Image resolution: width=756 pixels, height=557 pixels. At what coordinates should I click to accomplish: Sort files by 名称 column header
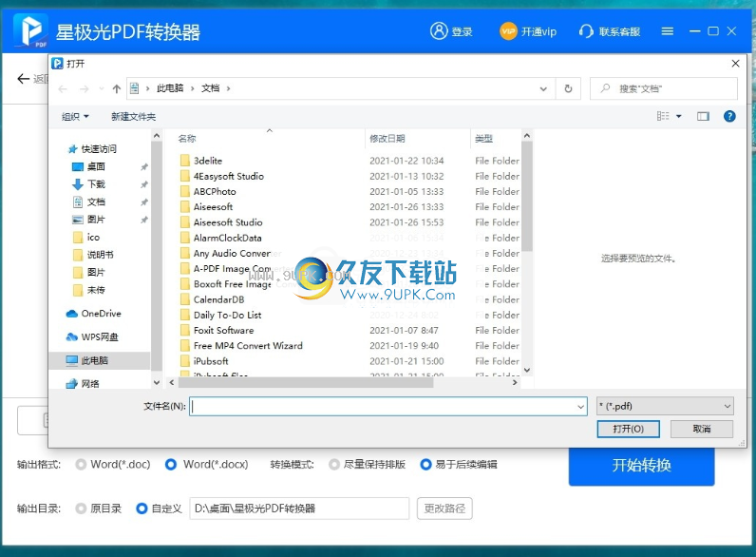tap(187, 139)
